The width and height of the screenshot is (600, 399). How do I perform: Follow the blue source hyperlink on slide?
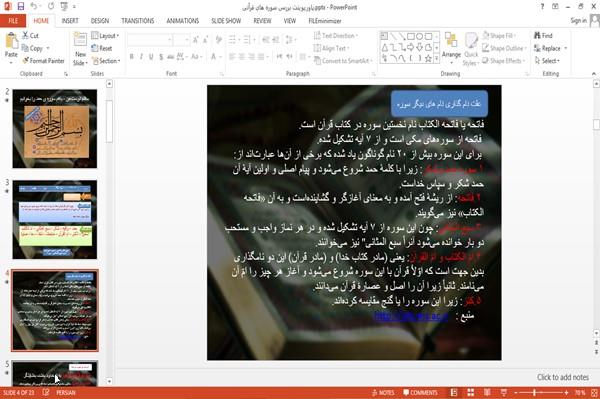click(x=411, y=316)
